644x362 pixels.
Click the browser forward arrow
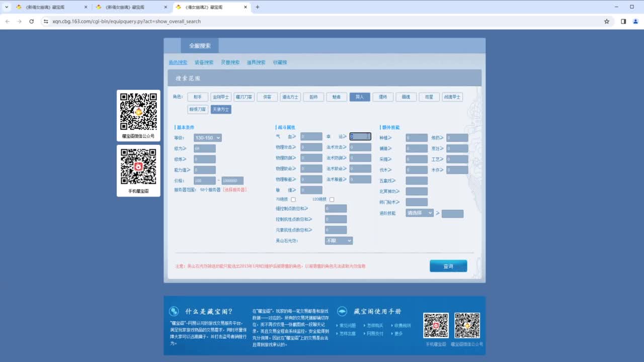click(x=19, y=22)
